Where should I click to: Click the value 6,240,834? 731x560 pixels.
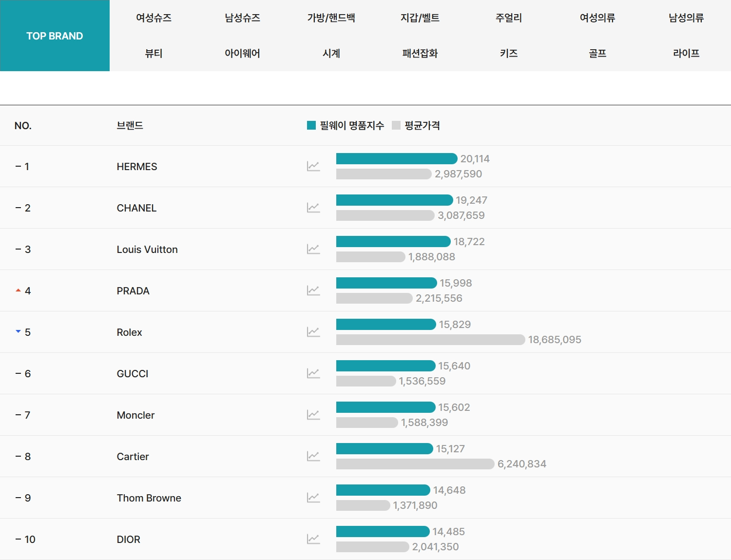coord(522,464)
